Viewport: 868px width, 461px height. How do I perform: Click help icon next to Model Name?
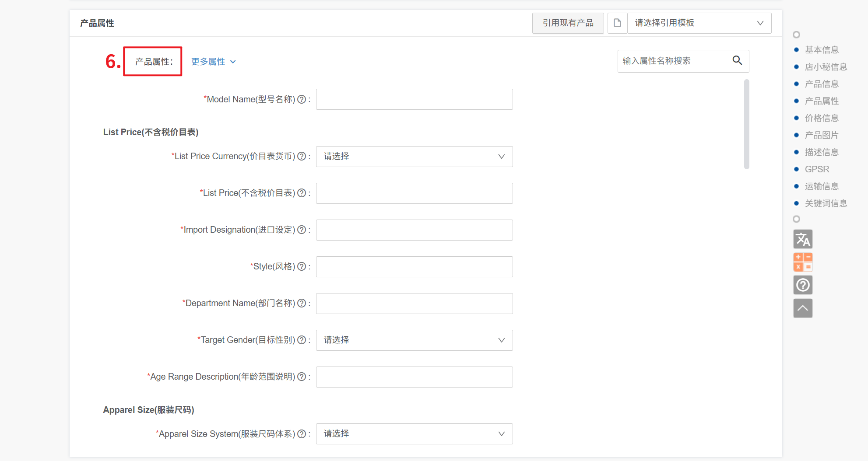click(x=301, y=99)
